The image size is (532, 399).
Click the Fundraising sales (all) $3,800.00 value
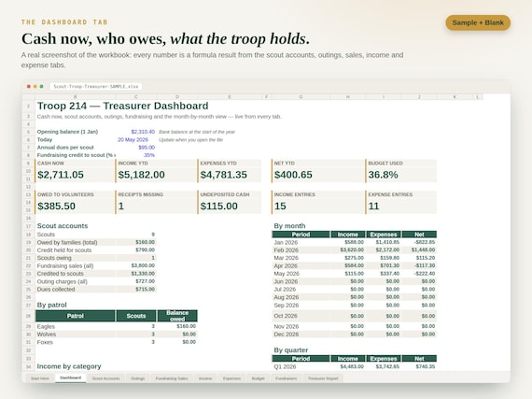(143, 265)
